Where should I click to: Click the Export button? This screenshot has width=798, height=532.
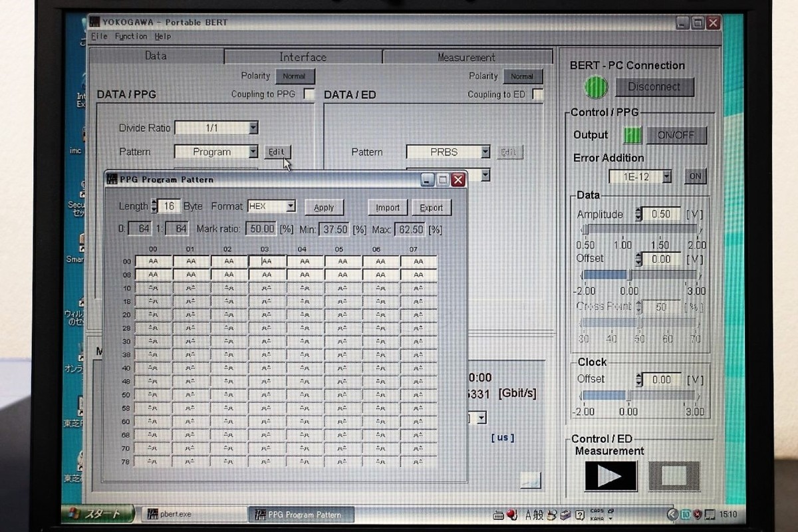click(x=431, y=207)
